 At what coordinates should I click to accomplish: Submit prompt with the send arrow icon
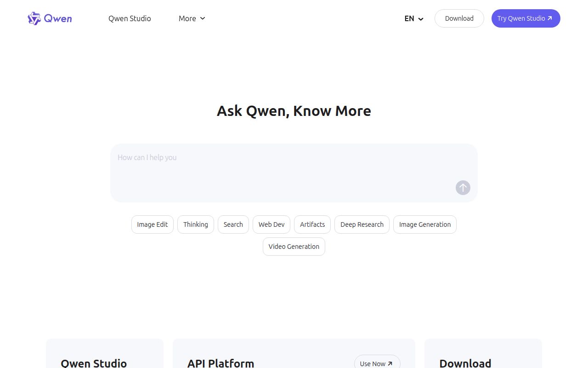[x=463, y=188]
